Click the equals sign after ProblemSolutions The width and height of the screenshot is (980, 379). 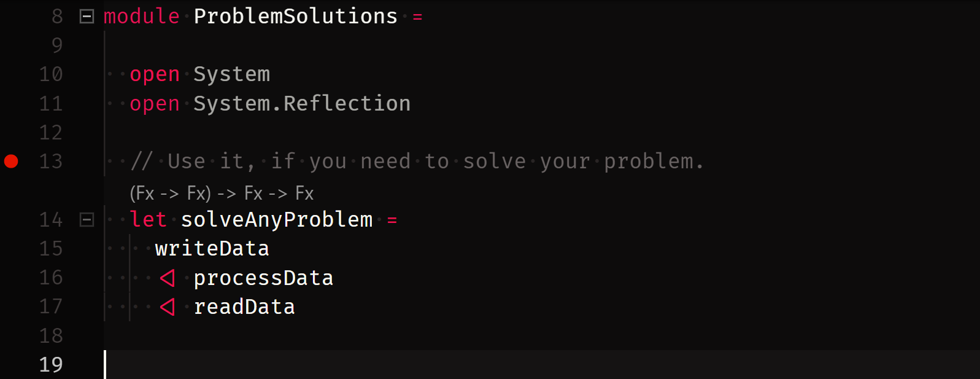point(417,17)
